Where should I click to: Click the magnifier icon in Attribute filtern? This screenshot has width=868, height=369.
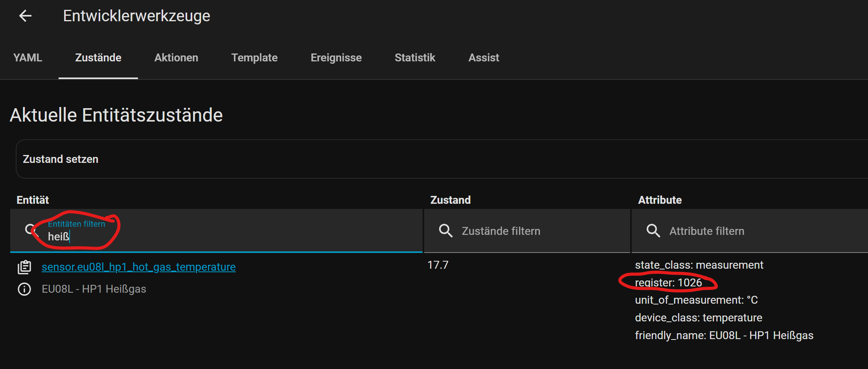coord(653,231)
